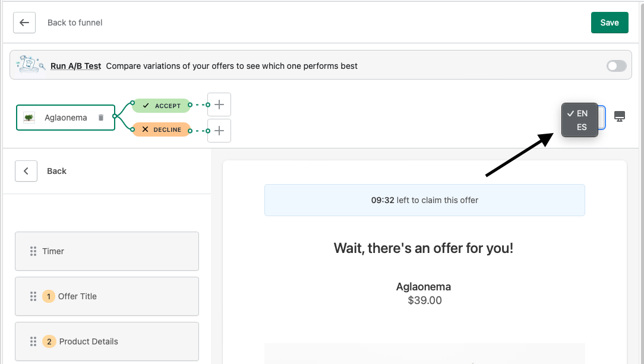The image size is (644, 364).
Task: Delete the Aglaonema offer with trash icon
Action: pyautogui.click(x=101, y=118)
